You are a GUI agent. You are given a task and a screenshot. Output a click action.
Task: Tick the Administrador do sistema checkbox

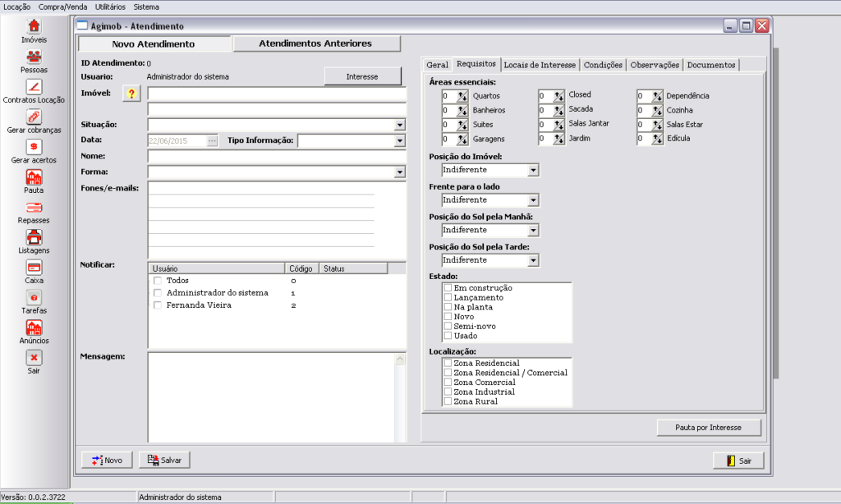(157, 293)
